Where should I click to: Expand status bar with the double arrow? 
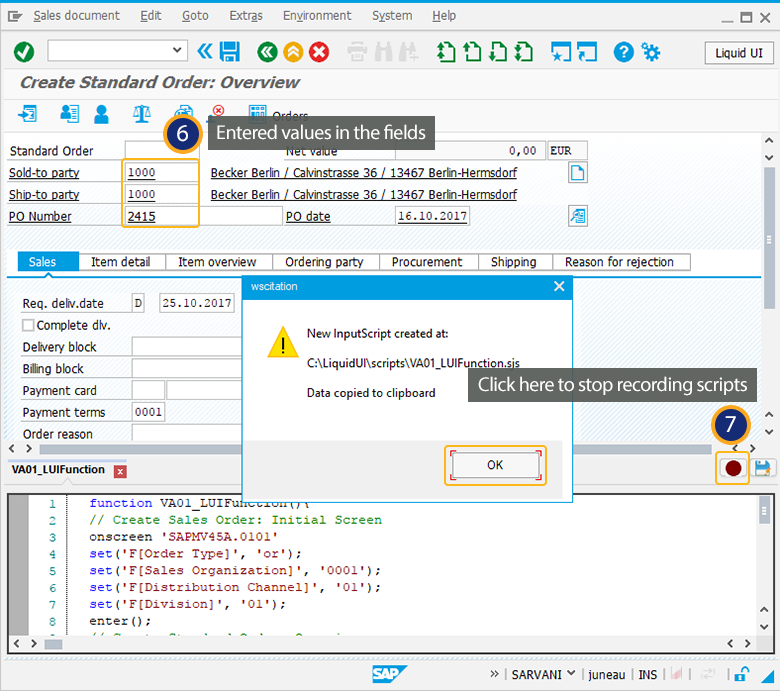tap(494, 674)
